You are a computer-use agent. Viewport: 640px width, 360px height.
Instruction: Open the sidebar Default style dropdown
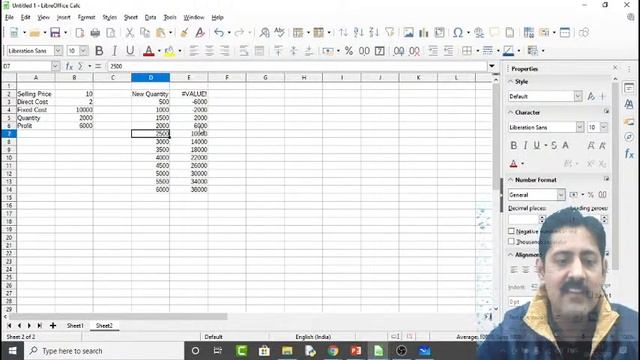[x=578, y=96]
